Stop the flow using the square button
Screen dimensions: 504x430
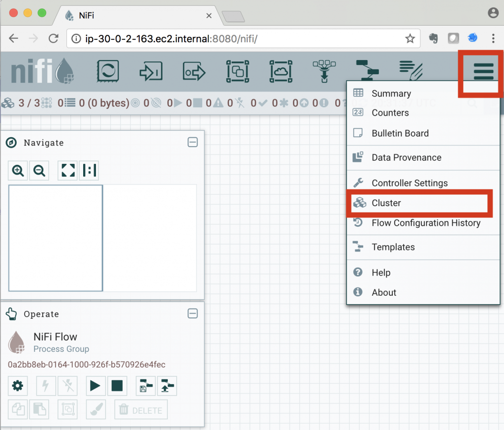point(117,386)
